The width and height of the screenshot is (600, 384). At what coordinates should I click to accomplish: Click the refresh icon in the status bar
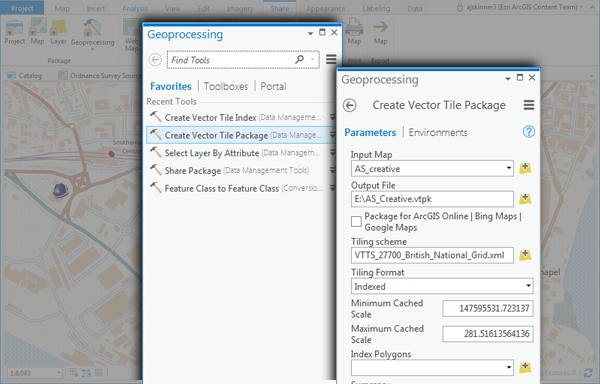tap(588, 373)
